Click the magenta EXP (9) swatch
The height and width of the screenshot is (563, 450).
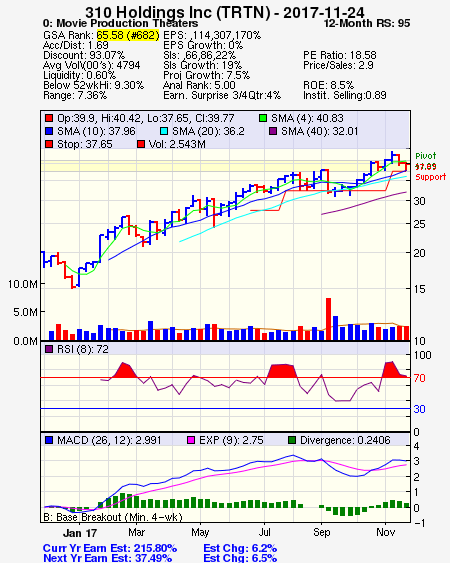[191, 440]
